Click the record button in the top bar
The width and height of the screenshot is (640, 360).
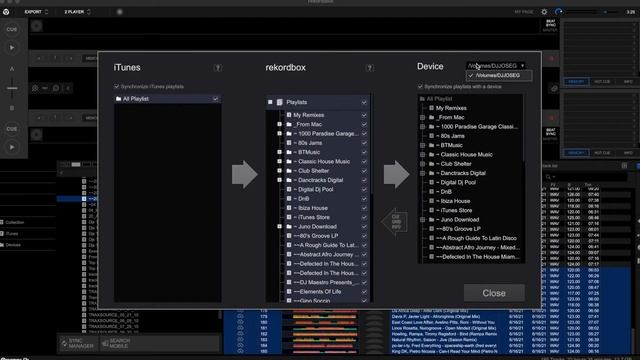coord(120,12)
